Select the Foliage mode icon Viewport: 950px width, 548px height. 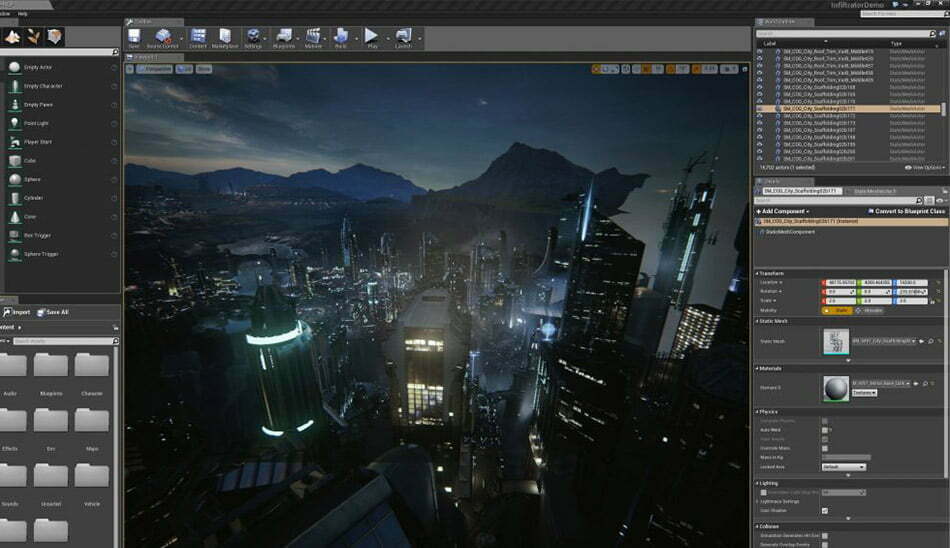(33, 38)
